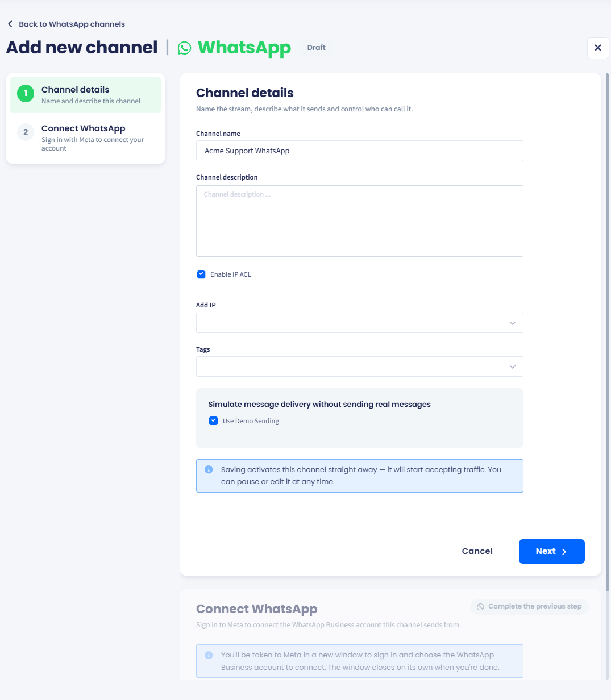Expand the Tags chevron arrow
611x700 pixels.
coord(513,366)
